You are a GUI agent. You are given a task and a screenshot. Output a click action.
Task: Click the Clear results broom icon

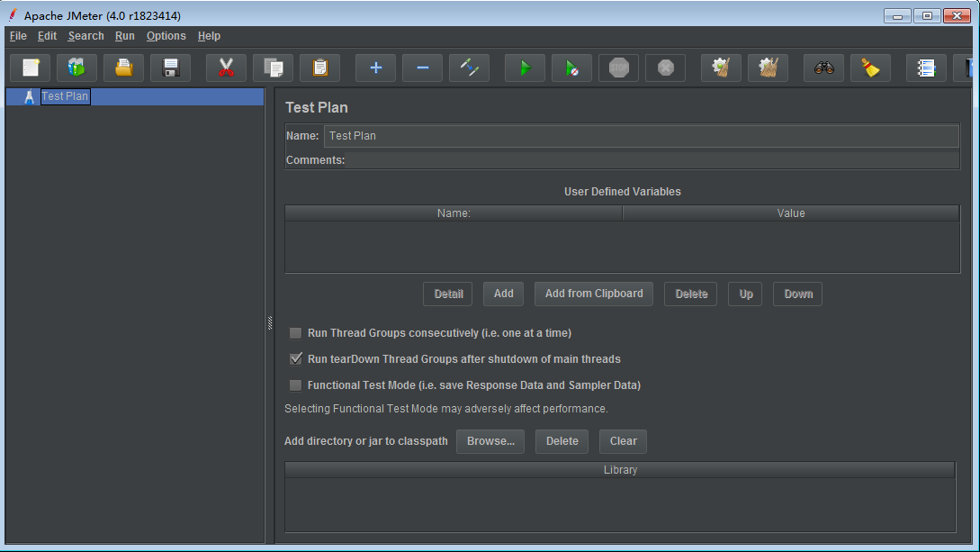click(721, 68)
